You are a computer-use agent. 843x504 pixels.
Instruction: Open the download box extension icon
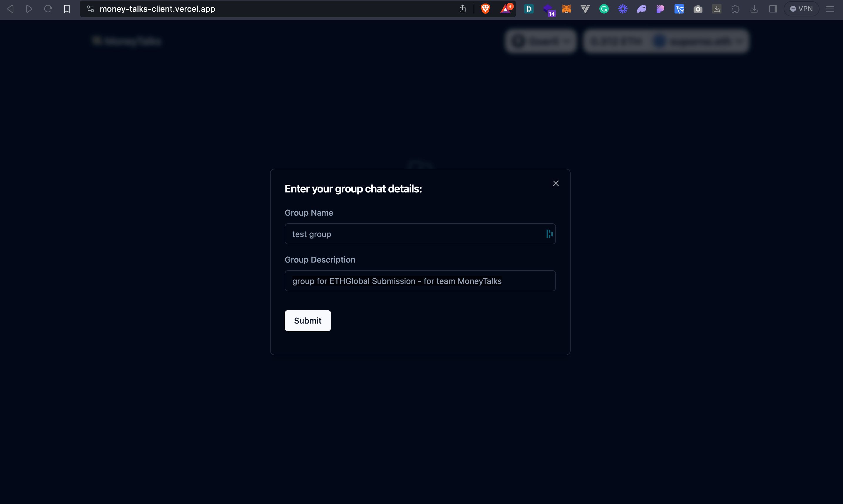[x=716, y=9]
